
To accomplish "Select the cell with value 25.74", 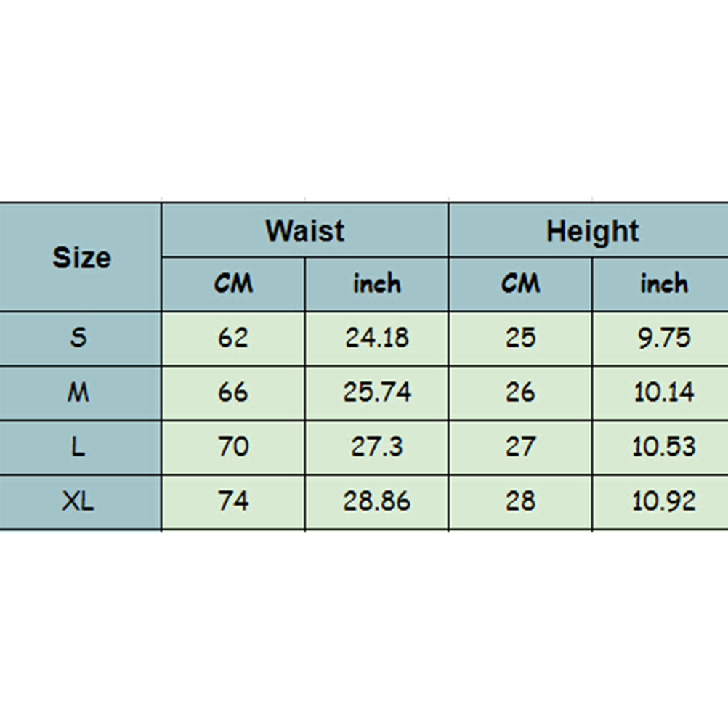I will pos(376,393).
